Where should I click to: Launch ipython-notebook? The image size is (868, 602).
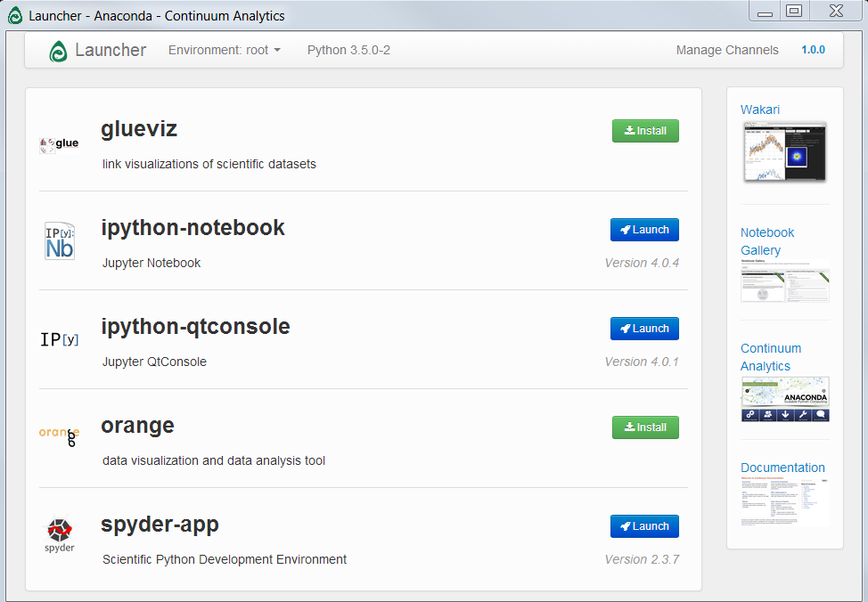coord(644,230)
